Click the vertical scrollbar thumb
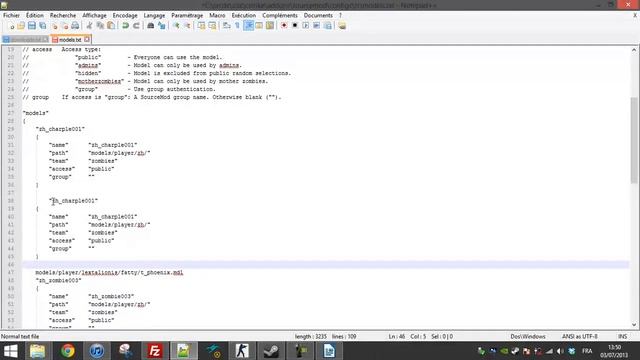Image resolution: width=640 pixels, height=360 pixels. 634,140
